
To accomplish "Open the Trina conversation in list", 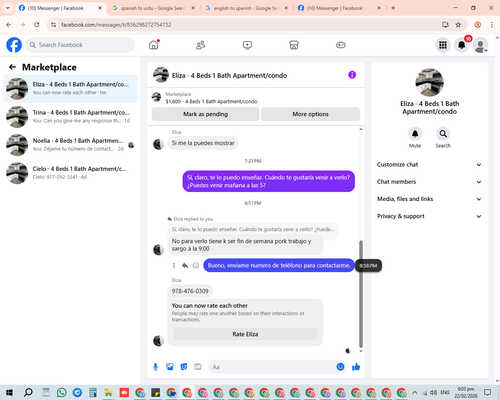I will coord(70,117).
